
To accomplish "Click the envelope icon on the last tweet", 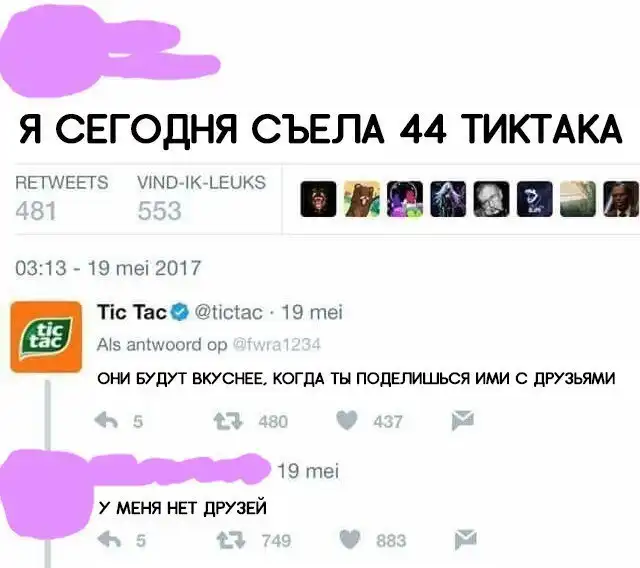I will click(x=466, y=539).
